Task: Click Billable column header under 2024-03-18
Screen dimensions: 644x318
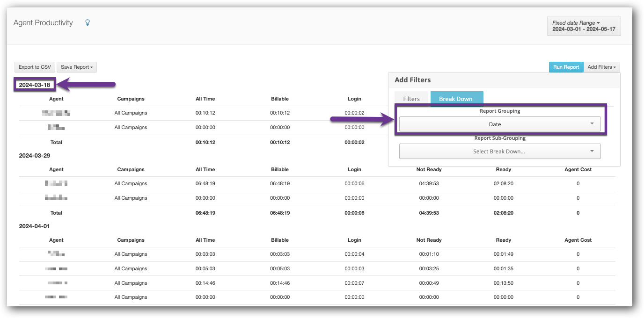Action: [x=280, y=99]
